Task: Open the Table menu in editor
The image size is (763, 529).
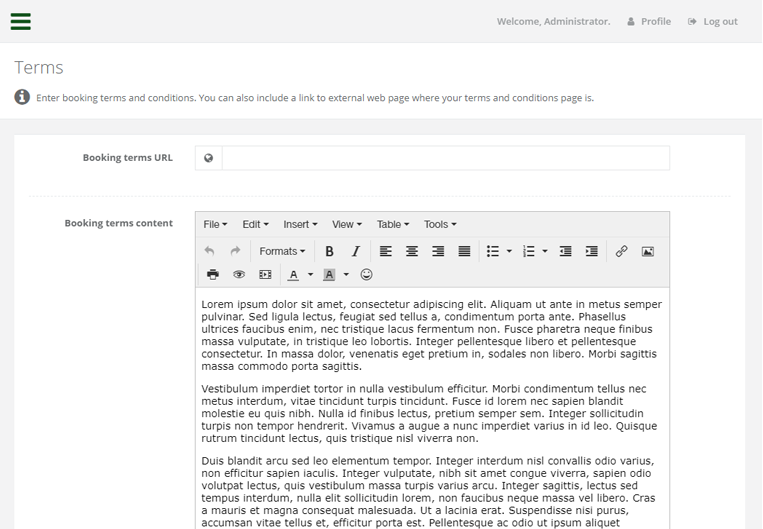Action: [x=393, y=224]
